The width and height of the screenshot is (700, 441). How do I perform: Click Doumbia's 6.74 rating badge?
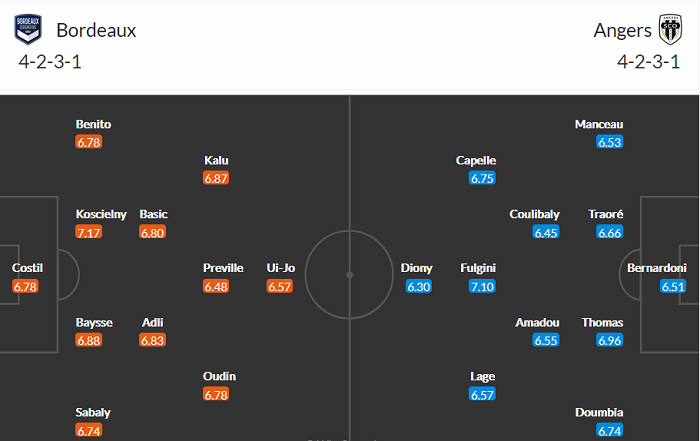pyautogui.click(x=609, y=431)
